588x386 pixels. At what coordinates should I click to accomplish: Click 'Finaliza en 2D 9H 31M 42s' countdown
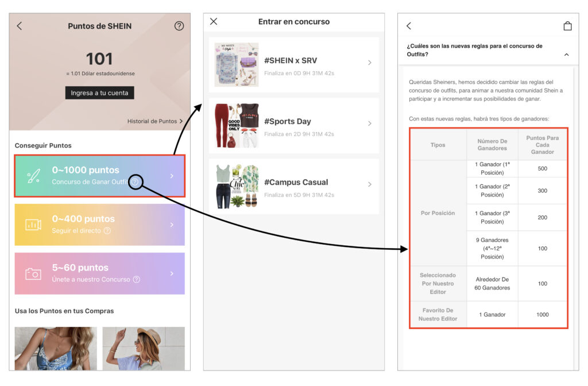pos(299,134)
